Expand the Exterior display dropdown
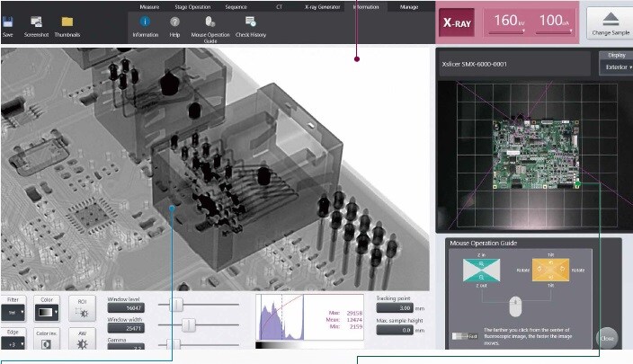The image size is (633, 364). tap(617, 67)
